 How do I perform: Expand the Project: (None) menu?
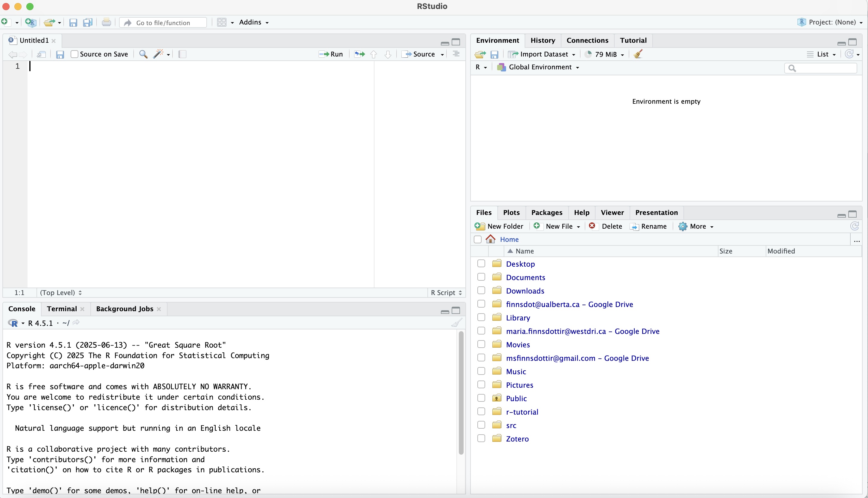pyautogui.click(x=830, y=22)
